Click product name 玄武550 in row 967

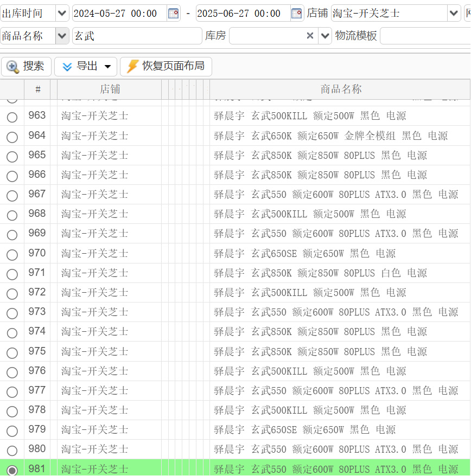tap(336, 195)
